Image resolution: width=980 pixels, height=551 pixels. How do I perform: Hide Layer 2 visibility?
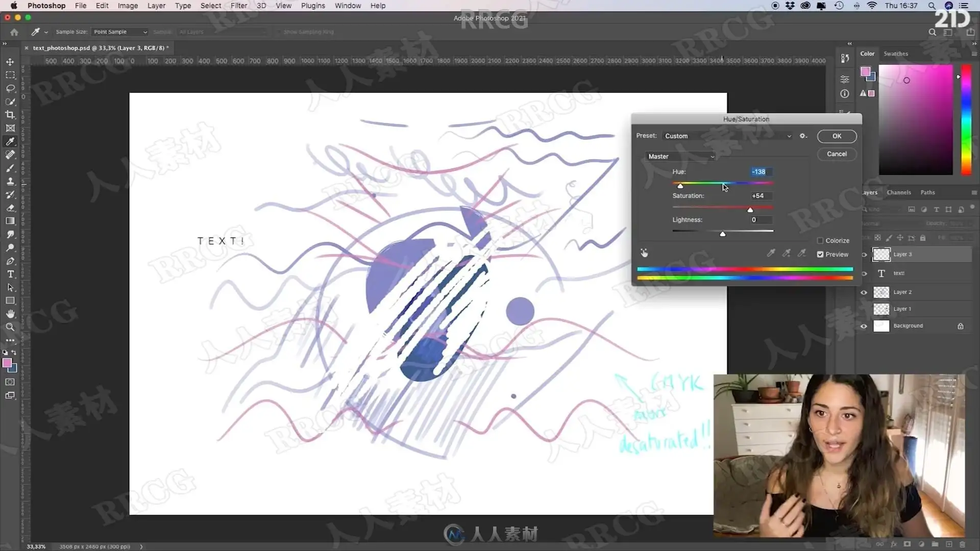864,292
